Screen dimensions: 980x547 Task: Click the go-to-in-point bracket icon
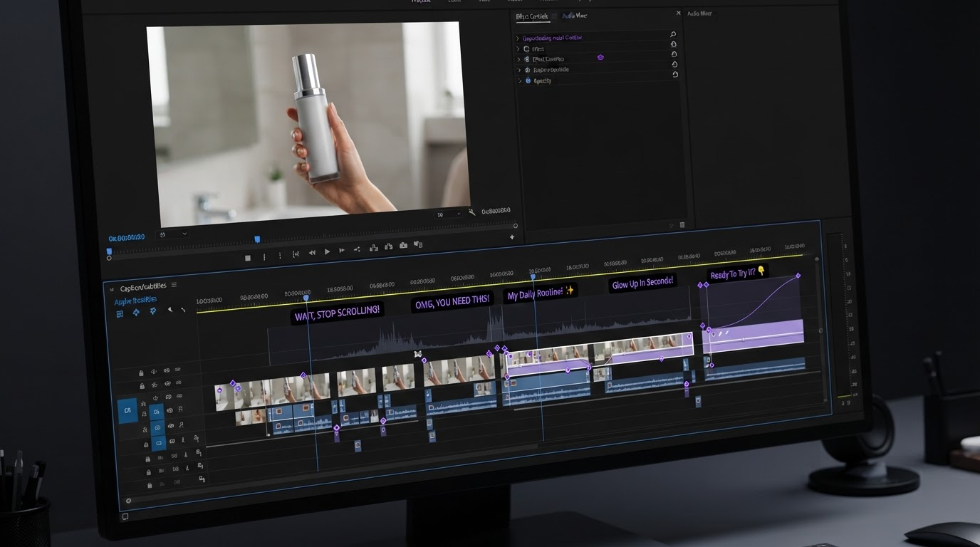click(x=296, y=254)
